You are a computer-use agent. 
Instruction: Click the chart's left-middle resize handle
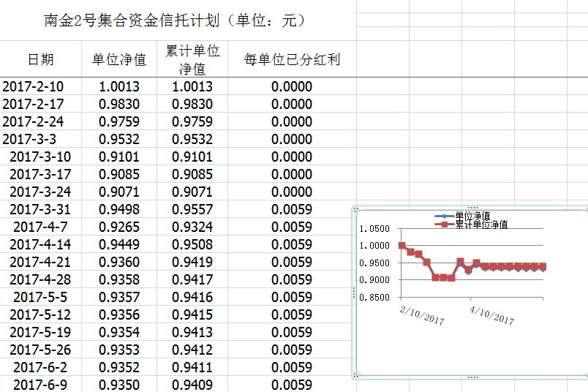pos(355,293)
